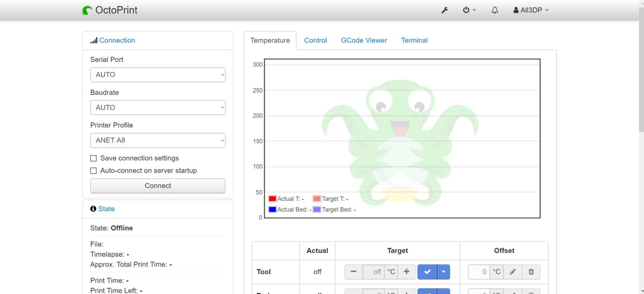Apply Tool offset with the pencil icon

(513, 272)
